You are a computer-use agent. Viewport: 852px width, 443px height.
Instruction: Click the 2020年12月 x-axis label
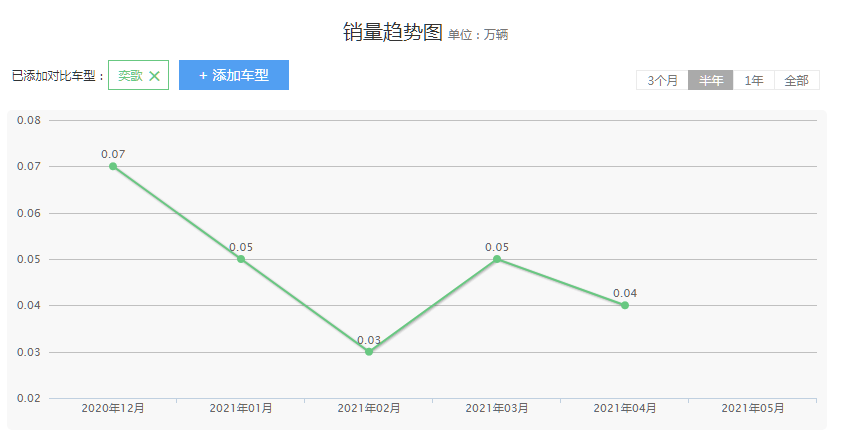tap(113, 409)
